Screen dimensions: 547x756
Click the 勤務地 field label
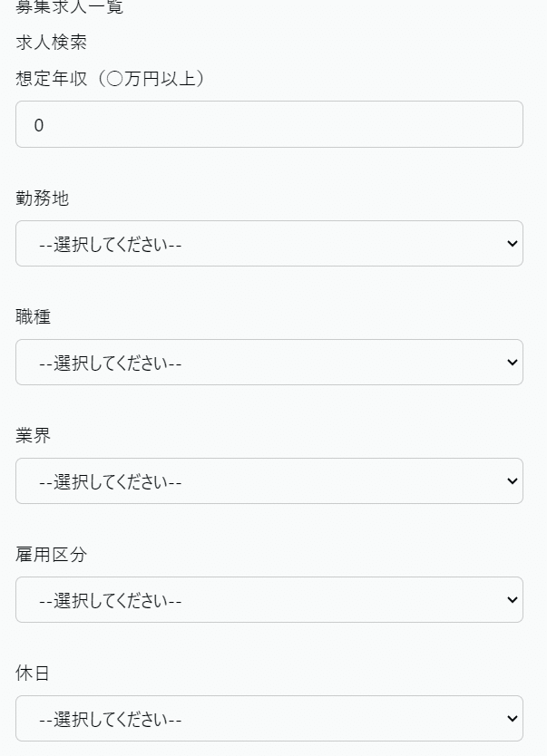[43, 199]
